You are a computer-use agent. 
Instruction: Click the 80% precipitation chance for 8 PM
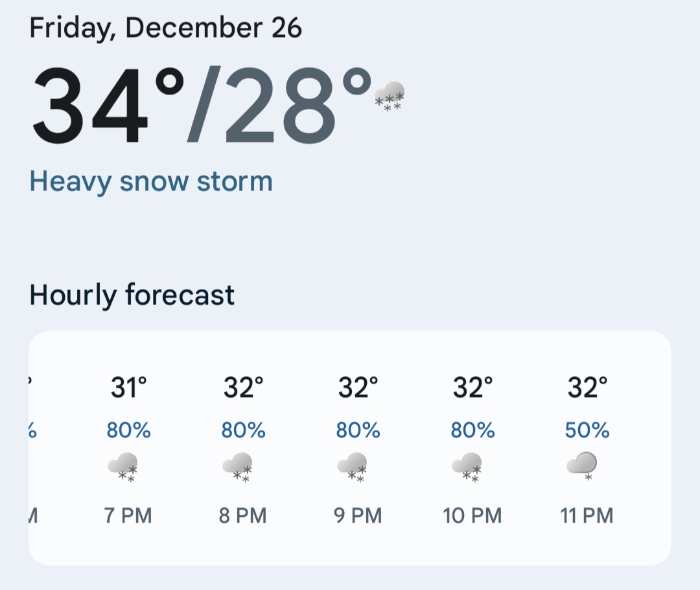[243, 430]
